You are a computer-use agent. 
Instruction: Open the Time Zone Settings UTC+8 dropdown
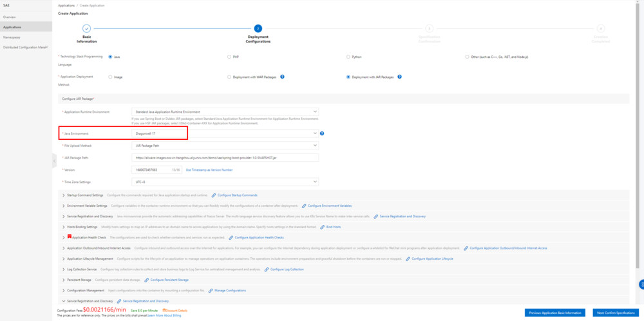point(225,182)
